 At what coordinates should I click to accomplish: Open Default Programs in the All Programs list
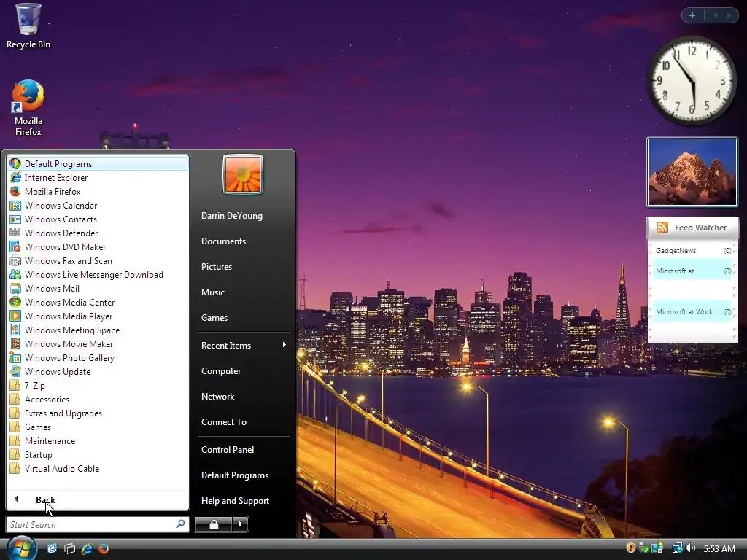pyautogui.click(x=98, y=164)
